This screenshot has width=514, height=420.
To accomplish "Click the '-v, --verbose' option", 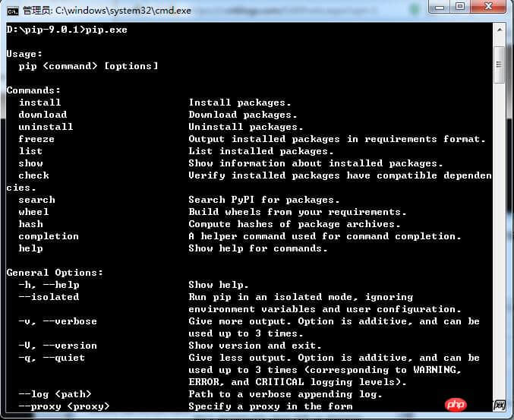I will 58,321.
